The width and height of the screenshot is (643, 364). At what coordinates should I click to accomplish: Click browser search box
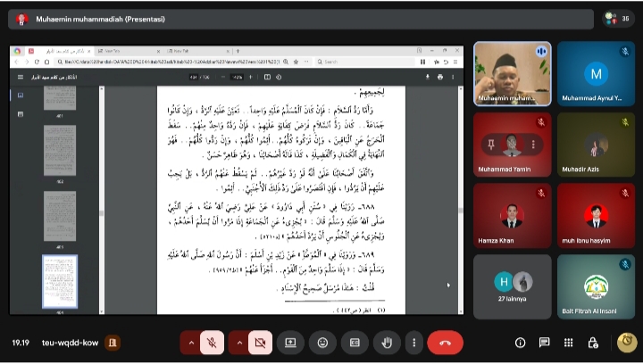[x=365, y=62]
